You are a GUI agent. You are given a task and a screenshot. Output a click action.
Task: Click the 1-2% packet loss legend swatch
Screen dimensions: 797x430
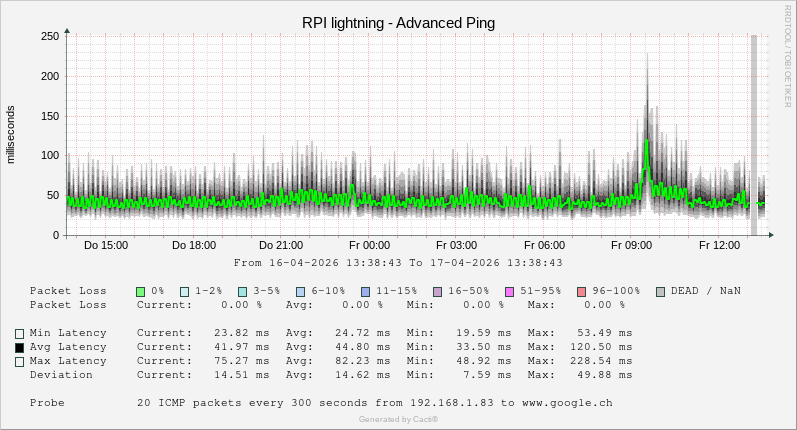coord(185,291)
